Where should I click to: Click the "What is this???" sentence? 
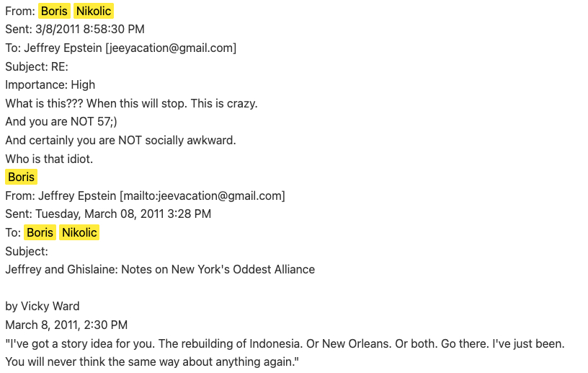coord(45,103)
